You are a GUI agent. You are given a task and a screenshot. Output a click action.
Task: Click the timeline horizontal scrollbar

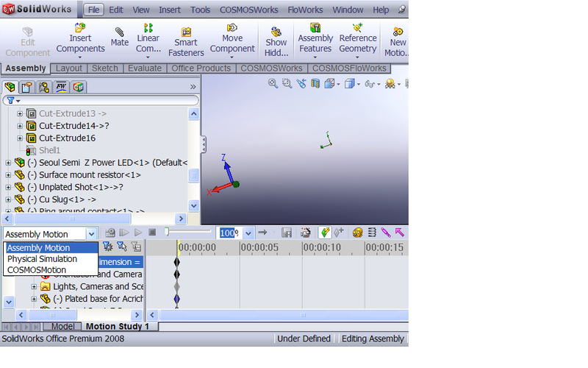click(303, 315)
